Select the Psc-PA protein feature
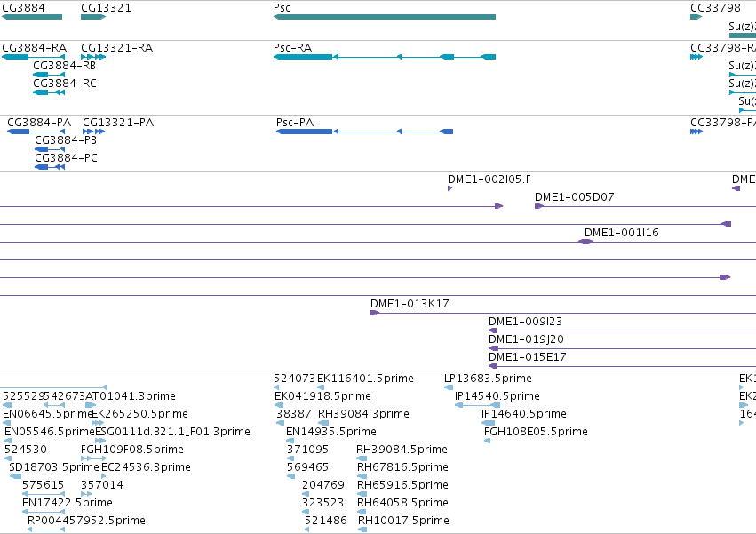Image resolution: width=756 pixels, height=534 pixels. 364,132
